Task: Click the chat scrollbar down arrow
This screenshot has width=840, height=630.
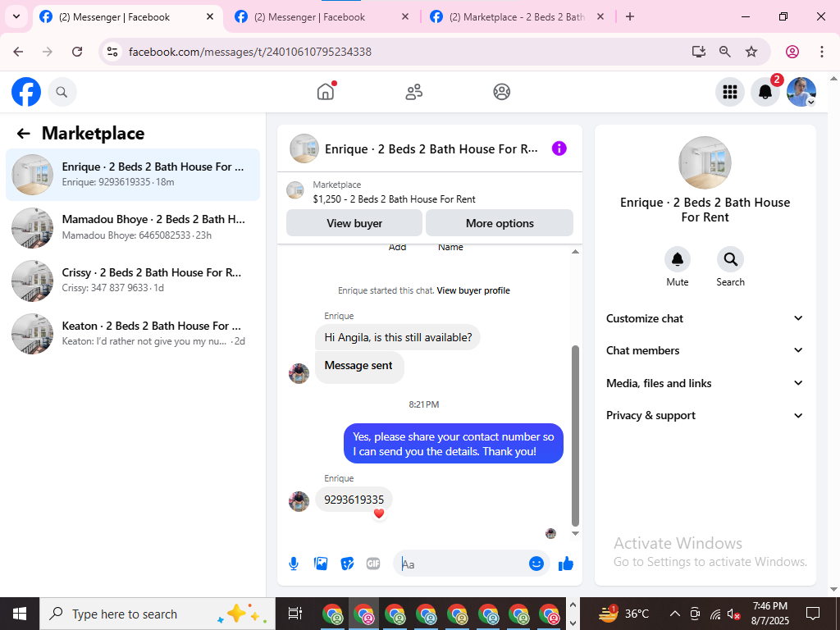Action: 575,533
